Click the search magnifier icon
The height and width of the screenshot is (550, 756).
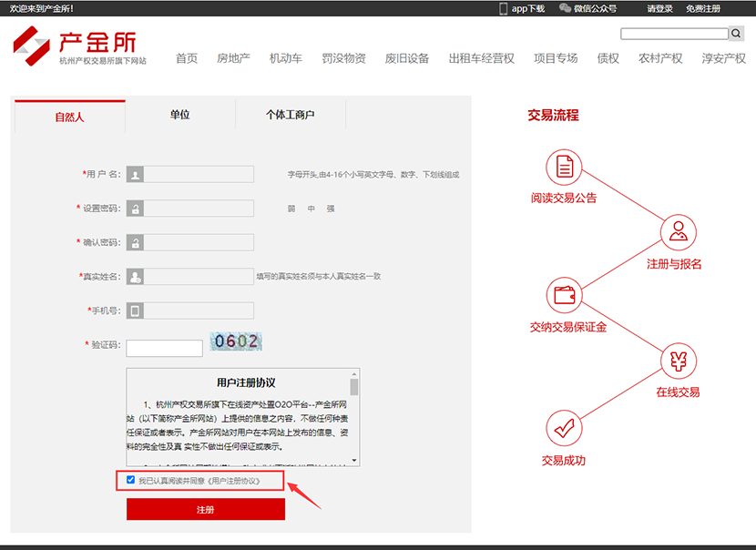(x=736, y=34)
